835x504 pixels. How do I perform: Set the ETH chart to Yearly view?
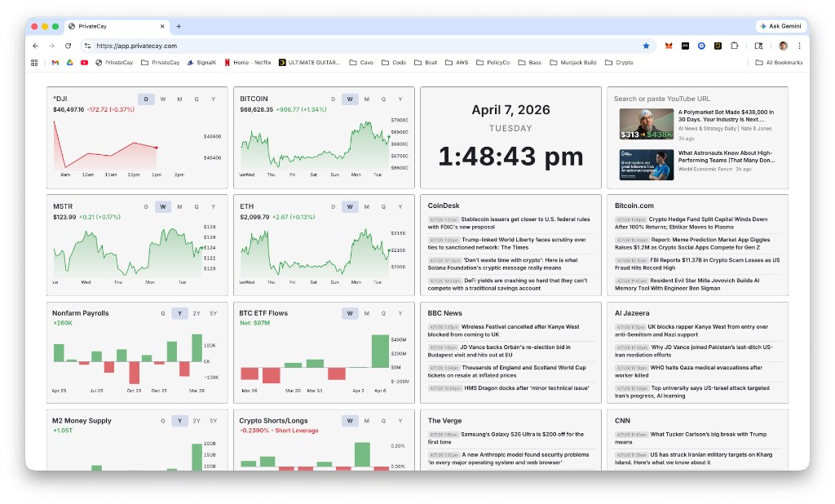click(x=400, y=206)
